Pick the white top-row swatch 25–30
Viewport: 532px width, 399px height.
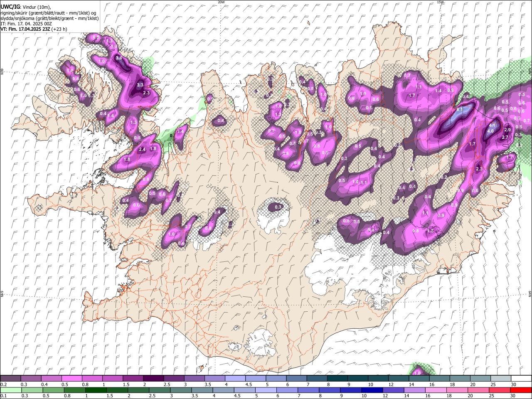[501, 378]
